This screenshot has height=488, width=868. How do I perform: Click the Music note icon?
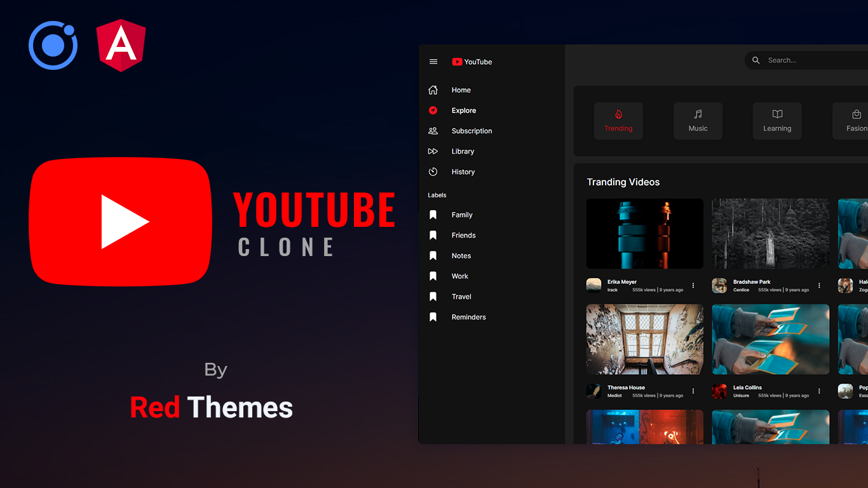[698, 114]
